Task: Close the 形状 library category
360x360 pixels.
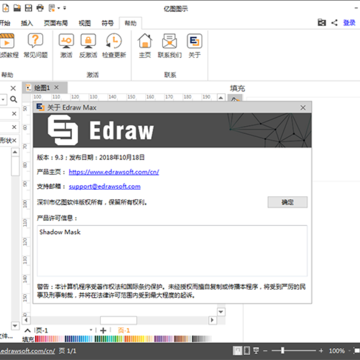Action: [14, 140]
